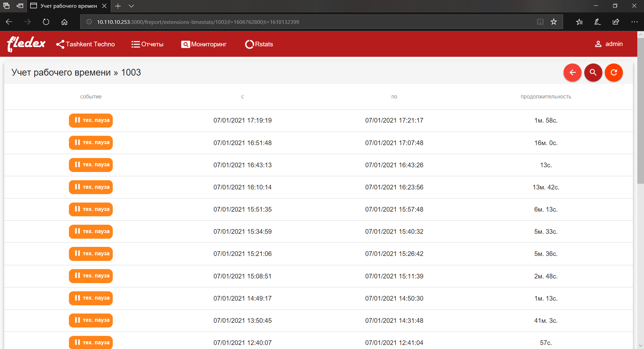This screenshot has width=644, height=349.
Task: Click the page vertical scrollbar thumb
Action: [x=640, y=111]
